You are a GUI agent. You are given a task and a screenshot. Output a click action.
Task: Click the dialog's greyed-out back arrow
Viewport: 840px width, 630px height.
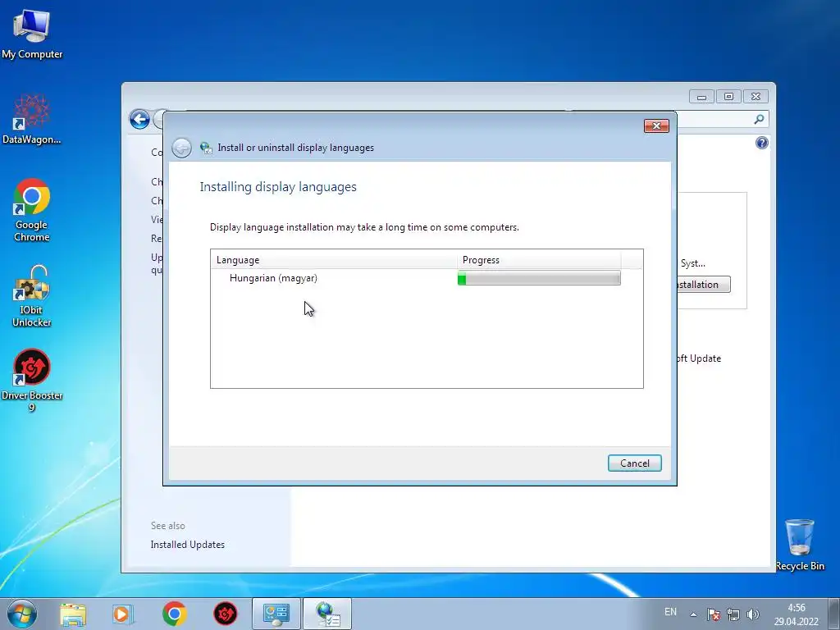point(181,148)
